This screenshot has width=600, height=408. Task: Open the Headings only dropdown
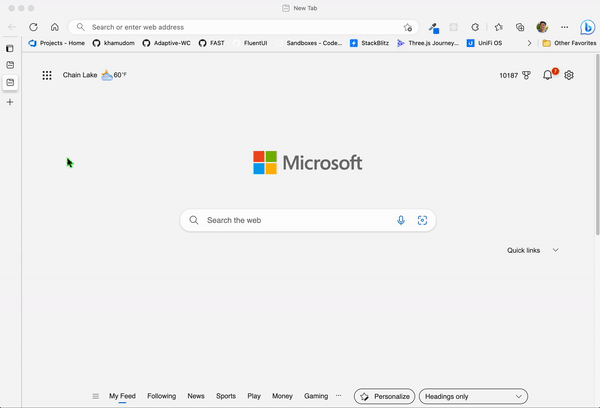pos(473,397)
